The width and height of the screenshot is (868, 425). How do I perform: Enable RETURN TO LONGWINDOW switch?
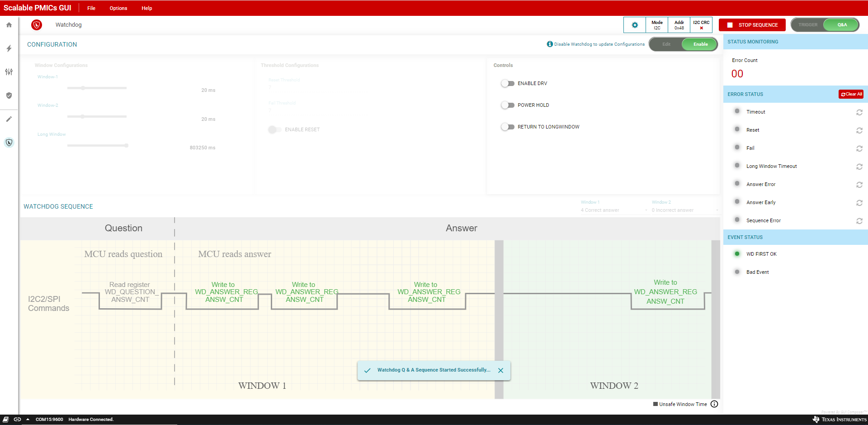coord(508,127)
